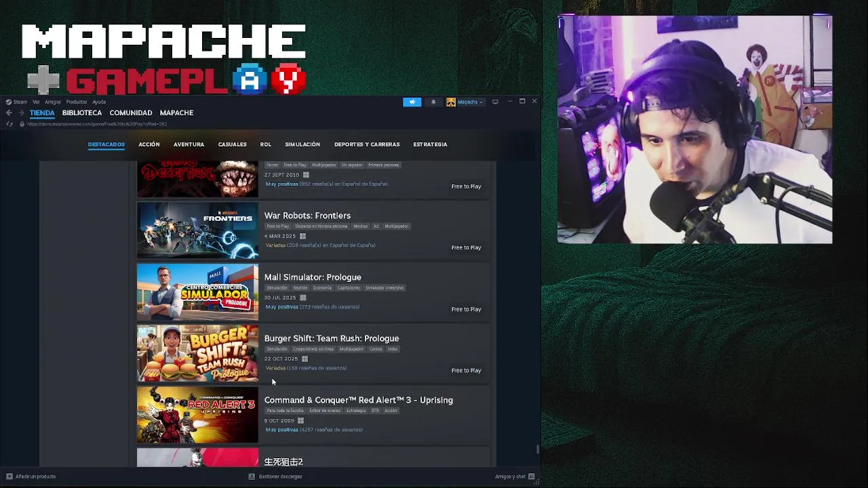Open Amigos y chat
This screenshot has width=868, height=488.
[x=510, y=476]
